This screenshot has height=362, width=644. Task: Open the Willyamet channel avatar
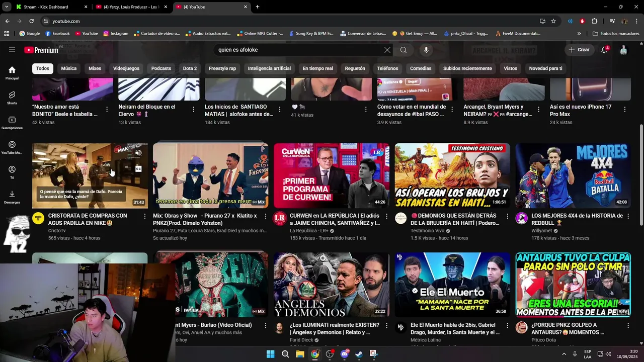pyautogui.click(x=521, y=218)
